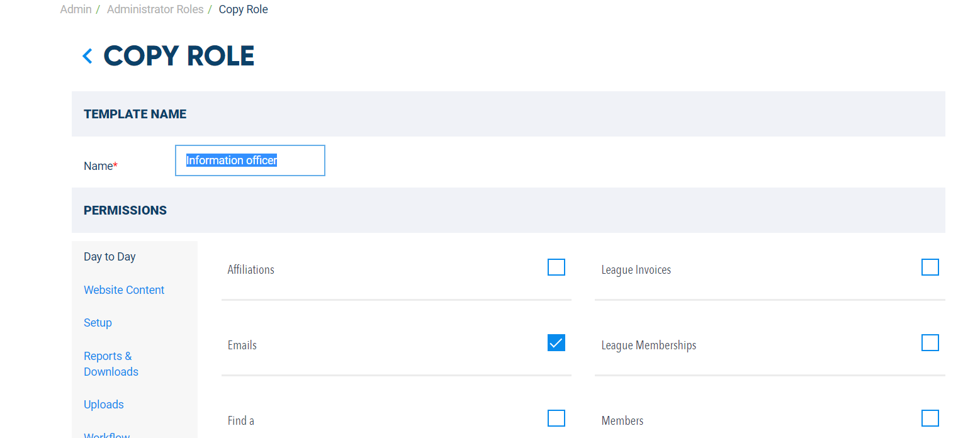This screenshot has width=980, height=438.
Task: Enable the League Memberships checkbox
Action: point(930,343)
